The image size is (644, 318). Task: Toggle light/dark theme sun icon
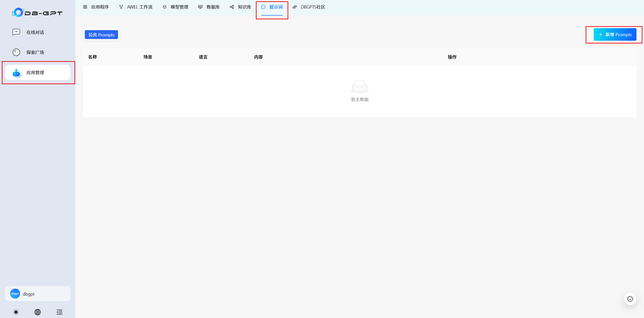point(16,312)
